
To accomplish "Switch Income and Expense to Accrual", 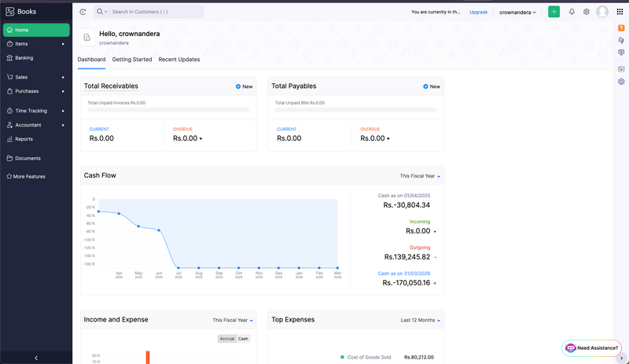I will tap(226, 339).
